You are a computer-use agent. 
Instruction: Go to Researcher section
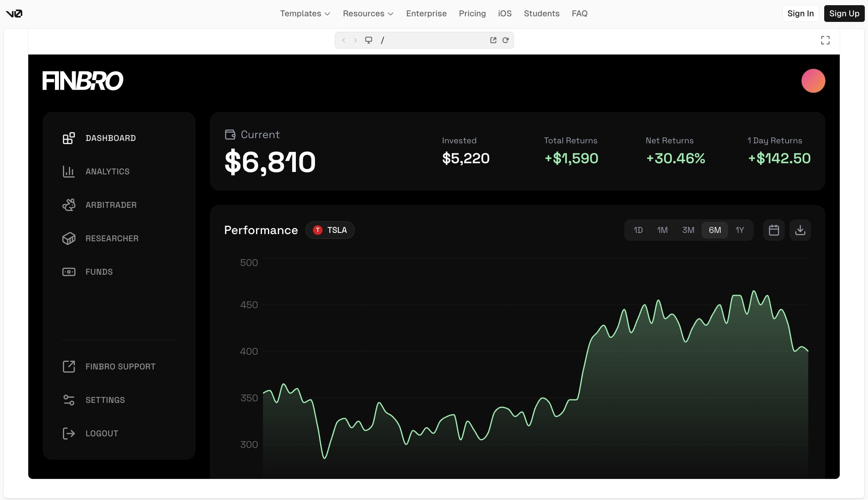(x=111, y=238)
